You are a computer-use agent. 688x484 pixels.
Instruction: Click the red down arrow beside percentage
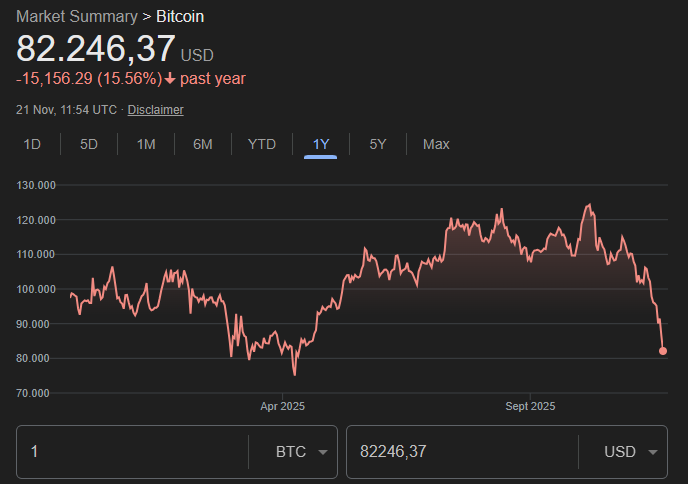170,78
